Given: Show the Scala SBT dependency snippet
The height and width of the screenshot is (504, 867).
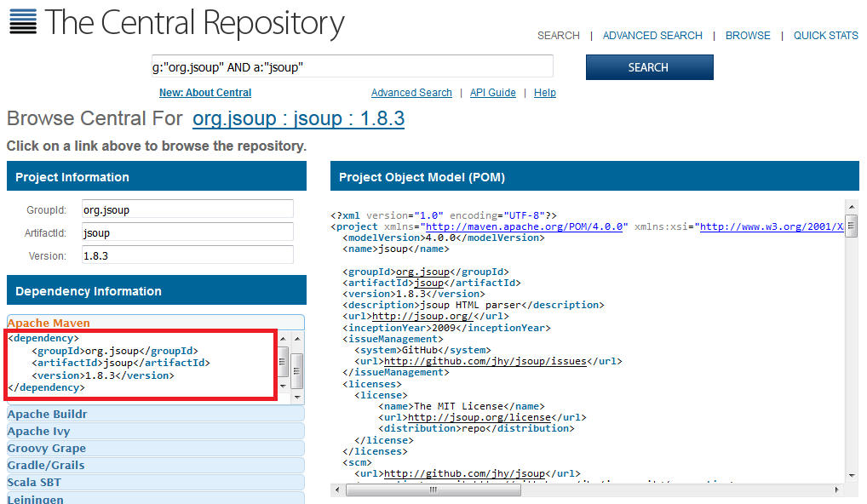Looking at the screenshot, I should (x=34, y=483).
